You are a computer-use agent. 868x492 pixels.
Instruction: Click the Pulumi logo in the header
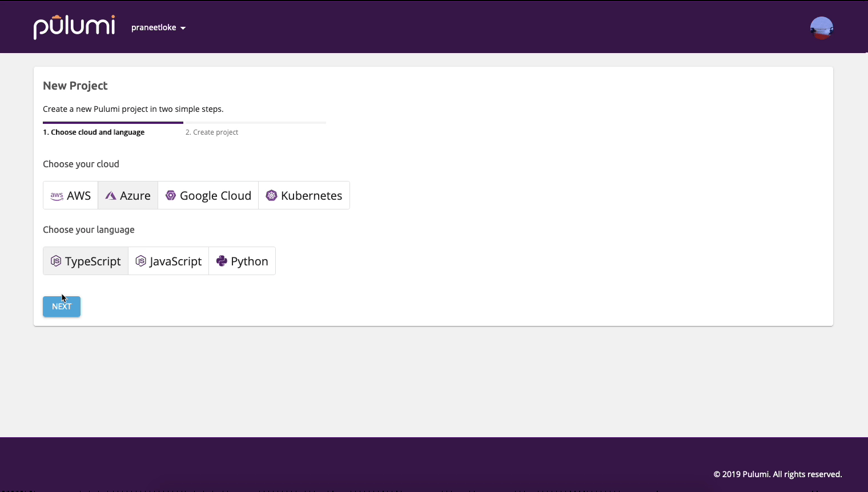74,26
